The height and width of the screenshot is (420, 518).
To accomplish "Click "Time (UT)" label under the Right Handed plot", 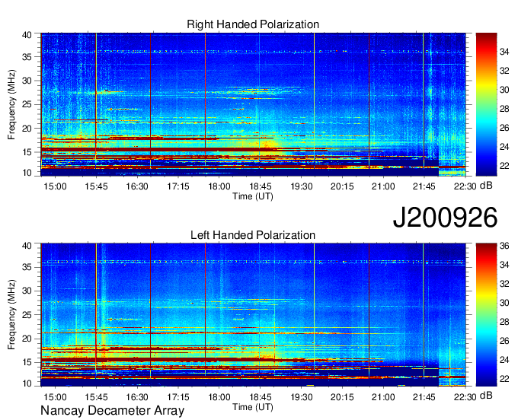I will click(x=253, y=196).
